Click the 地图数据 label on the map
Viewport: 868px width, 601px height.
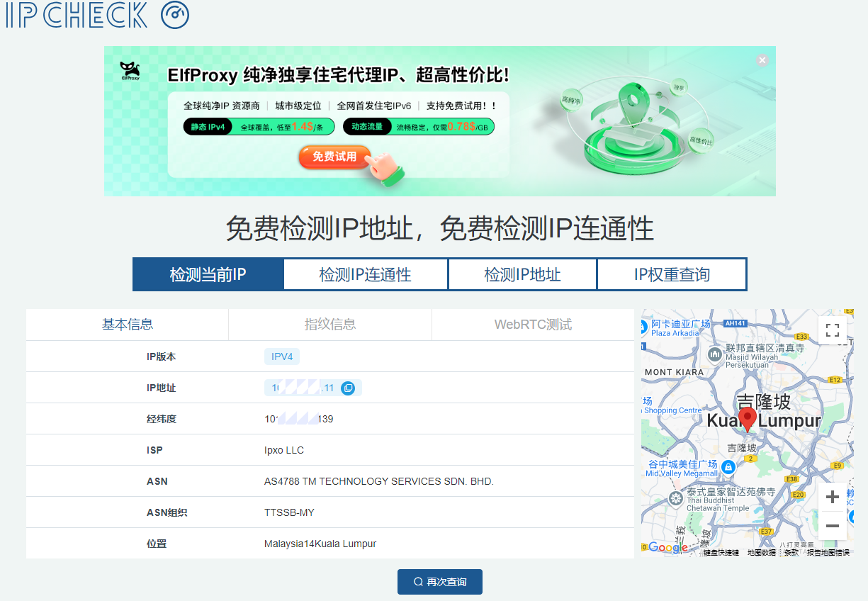pos(762,552)
